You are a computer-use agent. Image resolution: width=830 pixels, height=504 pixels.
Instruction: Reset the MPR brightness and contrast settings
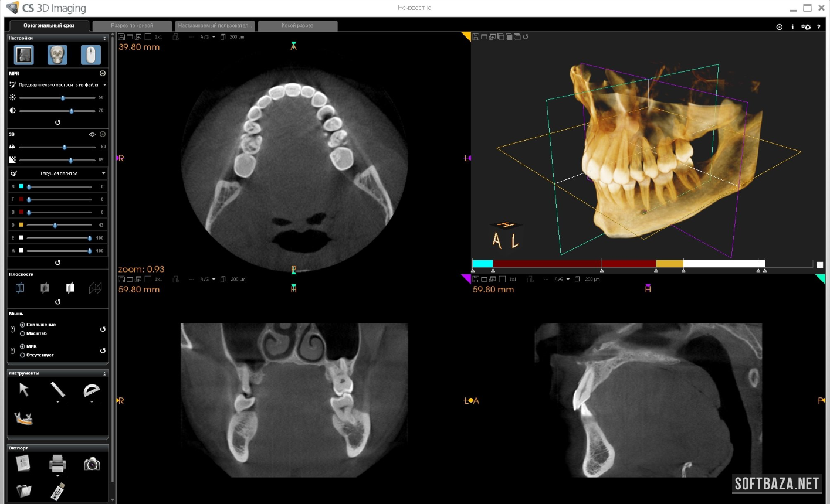(57, 122)
